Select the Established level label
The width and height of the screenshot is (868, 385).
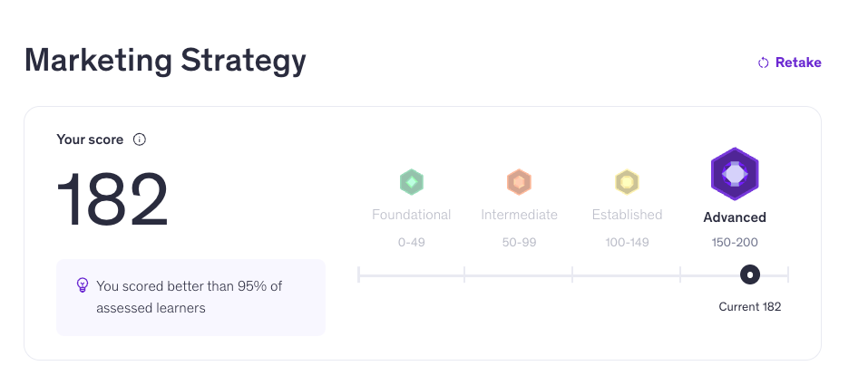click(x=628, y=215)
